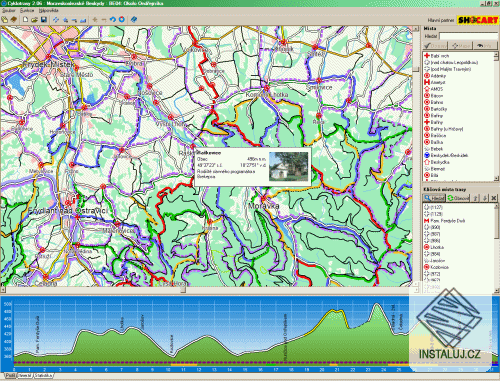This screenshot has width=500, height=381.
Task: Open the Soubor menu
Action: tap(9, 11)
